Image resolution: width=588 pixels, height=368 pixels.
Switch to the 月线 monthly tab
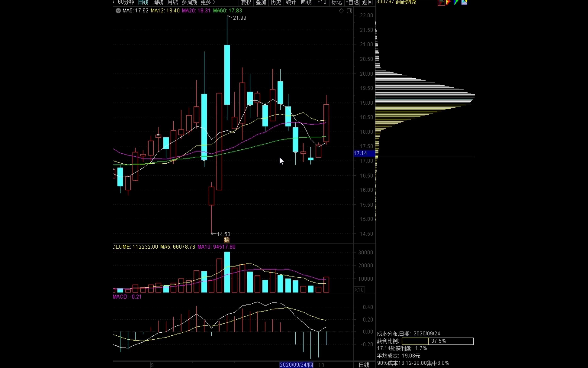[173, 2]
